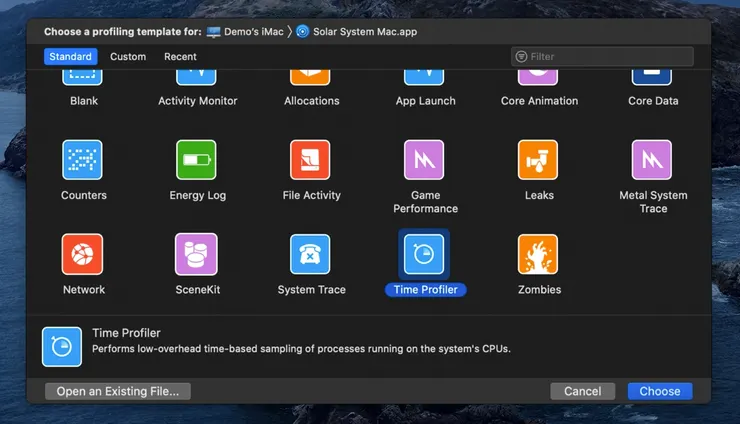Click the Counters label text

pos(84,195)
